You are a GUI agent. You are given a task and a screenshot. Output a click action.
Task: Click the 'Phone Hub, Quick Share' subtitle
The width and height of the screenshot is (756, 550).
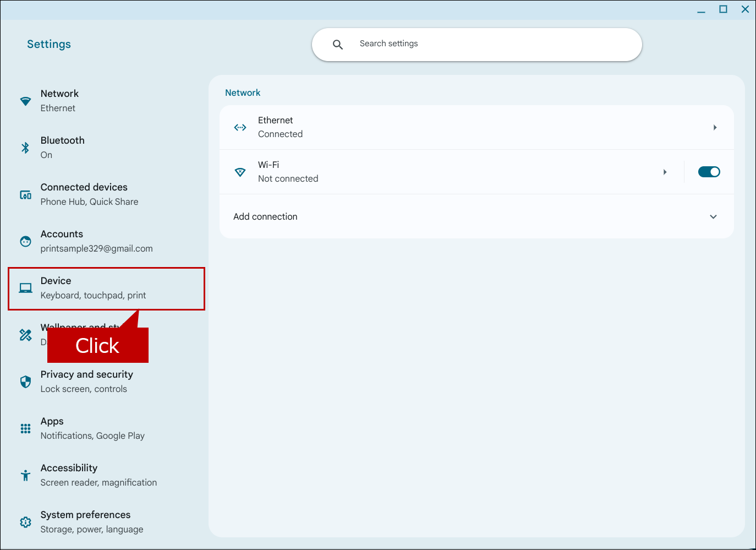90,202
